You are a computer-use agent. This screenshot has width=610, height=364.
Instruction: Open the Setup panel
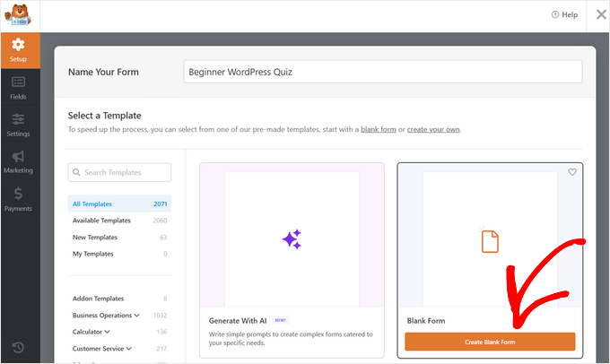(x=18, y=50)
